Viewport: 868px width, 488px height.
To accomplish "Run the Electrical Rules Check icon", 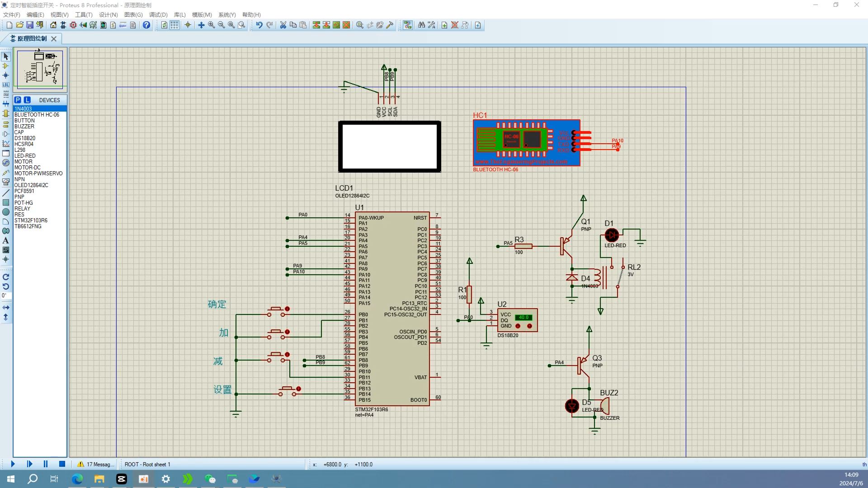I will (478, 25).
